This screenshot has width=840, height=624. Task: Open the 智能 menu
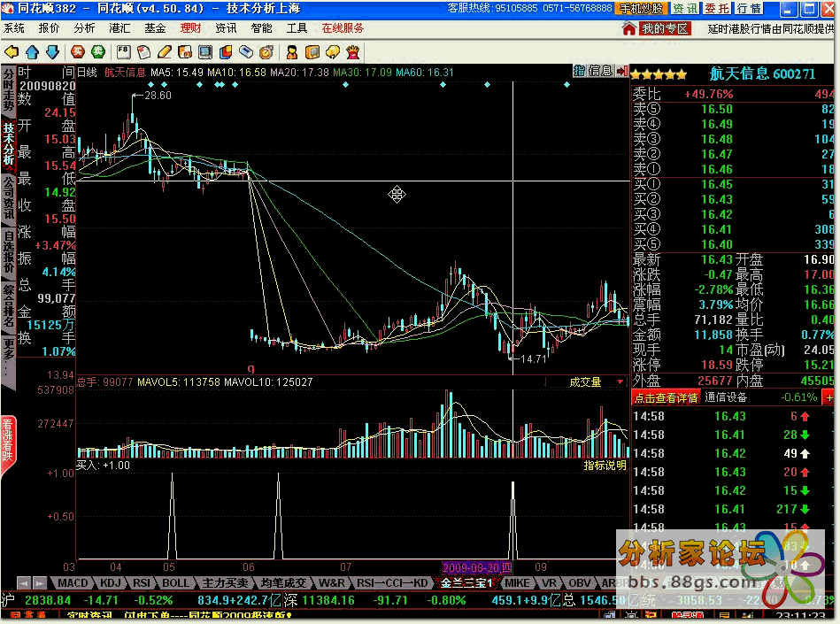click(261, 28)
